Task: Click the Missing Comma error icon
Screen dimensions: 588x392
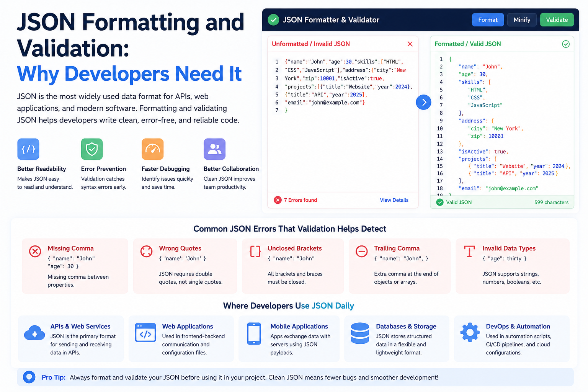Action: coord(35,252)
